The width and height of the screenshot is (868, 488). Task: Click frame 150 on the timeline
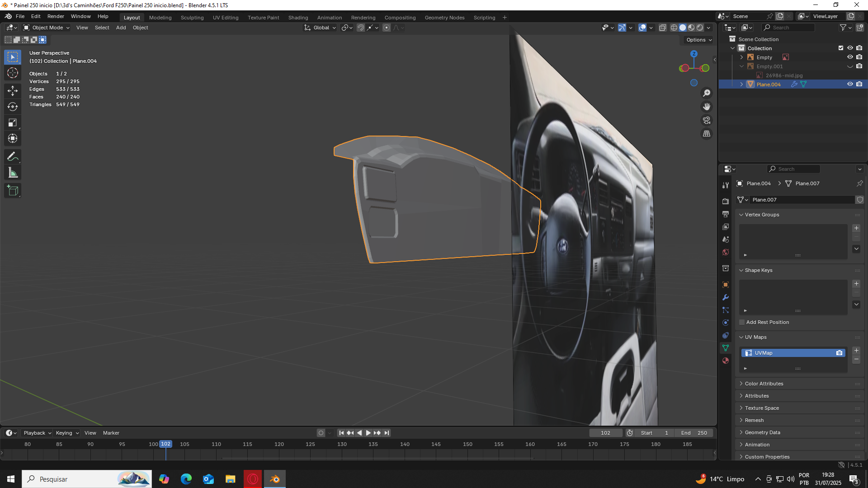pos(467,445)
